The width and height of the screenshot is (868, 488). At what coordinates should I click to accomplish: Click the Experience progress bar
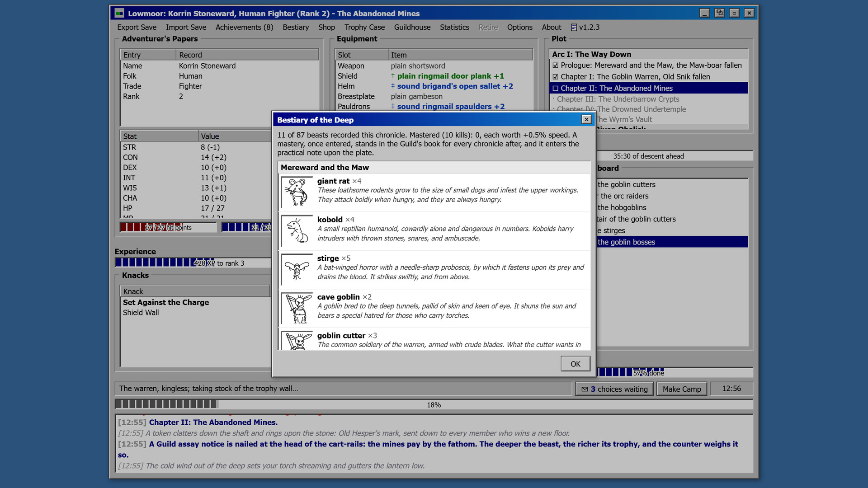193,263
